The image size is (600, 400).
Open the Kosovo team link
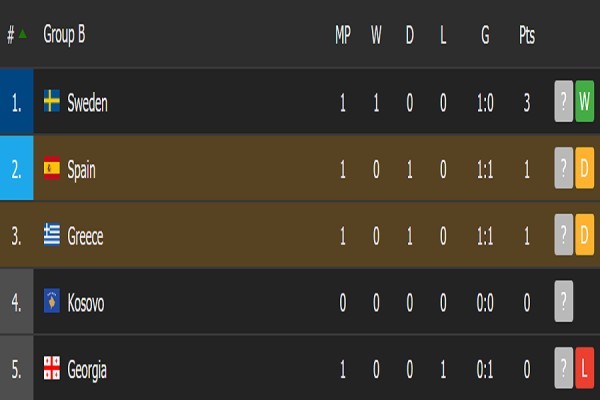pyautogui.click(x=86, y=301)
